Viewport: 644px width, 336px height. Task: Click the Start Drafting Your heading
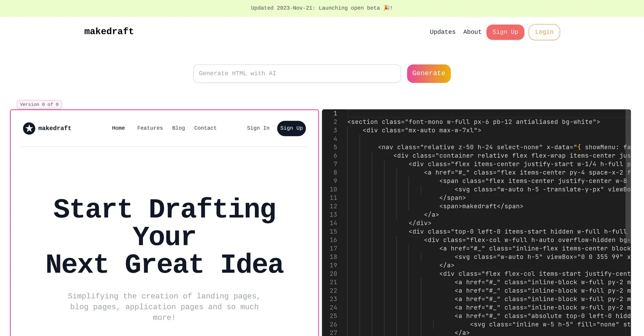[x=164, y=223]
